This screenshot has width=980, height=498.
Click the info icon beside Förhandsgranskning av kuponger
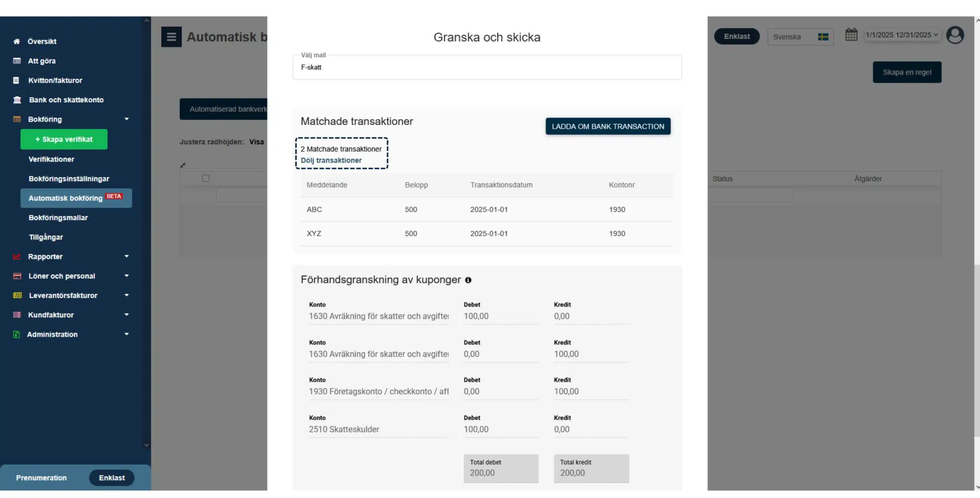point(468,280)
